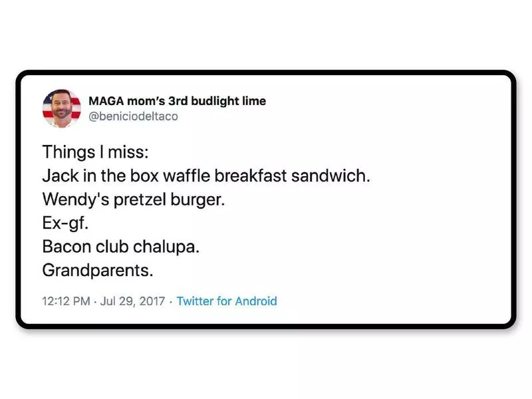Click the word "Android" in the source link
The image size is (532, 399).
tap(255, 301)
